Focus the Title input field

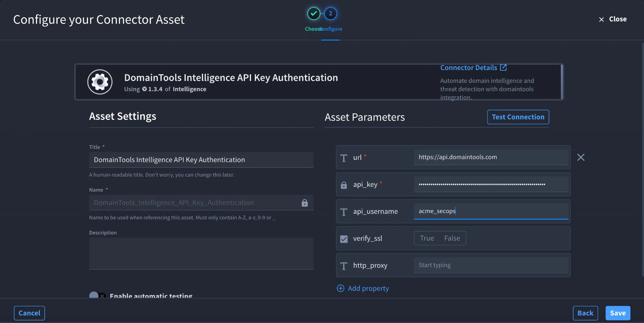(201, 160)
